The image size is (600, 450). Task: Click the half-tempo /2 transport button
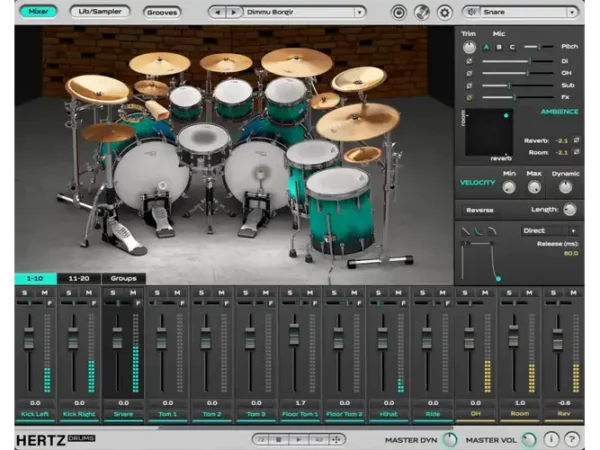tap(261, 440)
